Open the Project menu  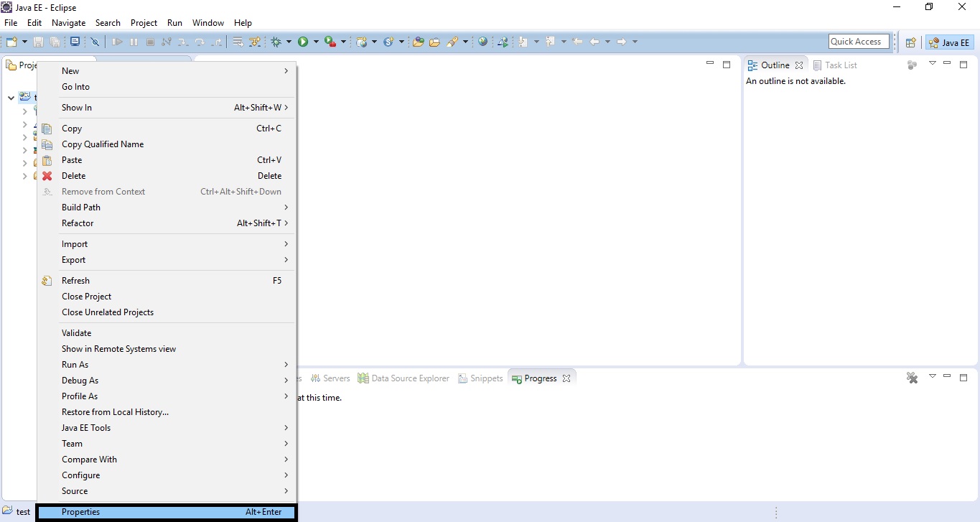[144, 23]
